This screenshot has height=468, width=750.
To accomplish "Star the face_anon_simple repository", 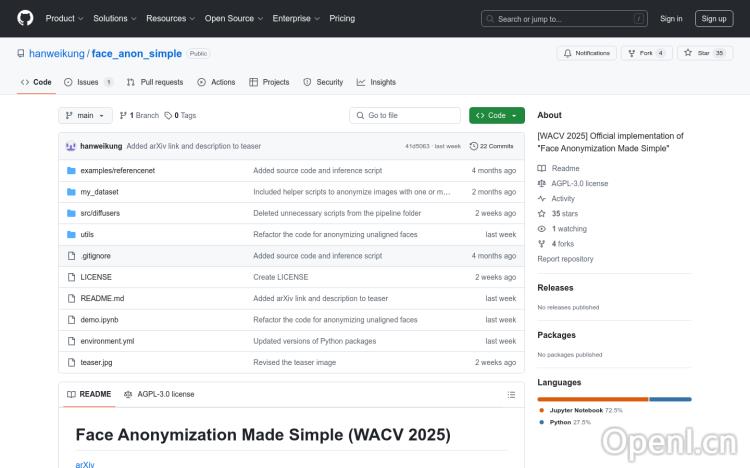I will click(x=699, y=53).
